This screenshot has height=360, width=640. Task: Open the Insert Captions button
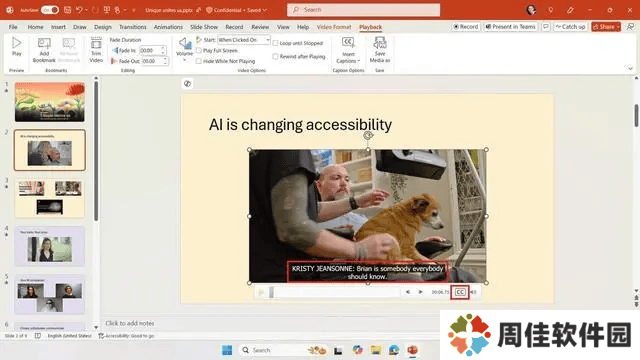[x=348, y=50]
